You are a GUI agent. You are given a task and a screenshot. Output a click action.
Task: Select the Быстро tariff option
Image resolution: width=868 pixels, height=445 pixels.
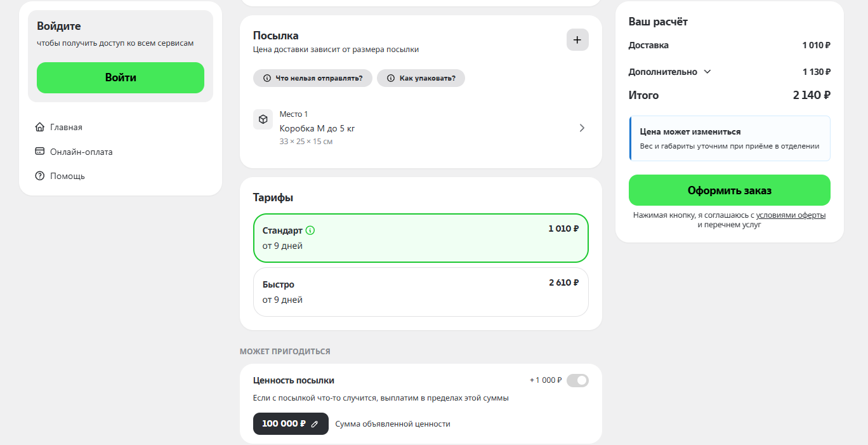tap(421, 292)
